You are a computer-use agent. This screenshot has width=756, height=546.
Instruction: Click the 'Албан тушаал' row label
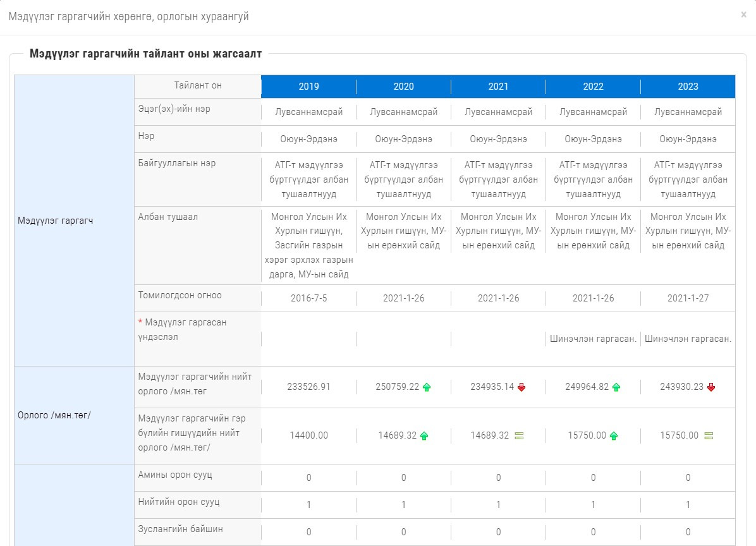168,217
